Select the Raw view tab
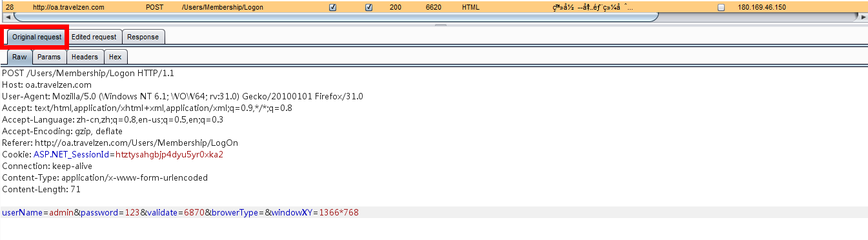The image size is (868, 240). [19, 57]
